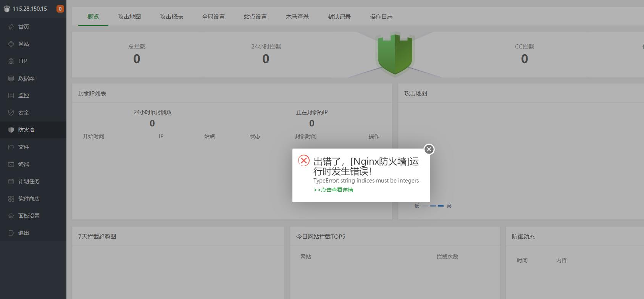Image resolution: width=644 pixels, height=299 pixels.
Task: Click the folder icon beside 文件
Action: (x=11, y=147)
